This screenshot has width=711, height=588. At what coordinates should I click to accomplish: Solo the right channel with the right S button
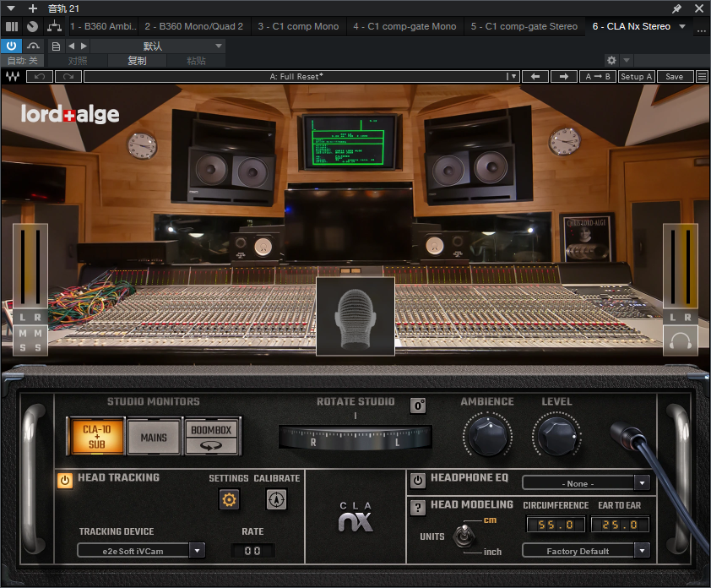38,348
